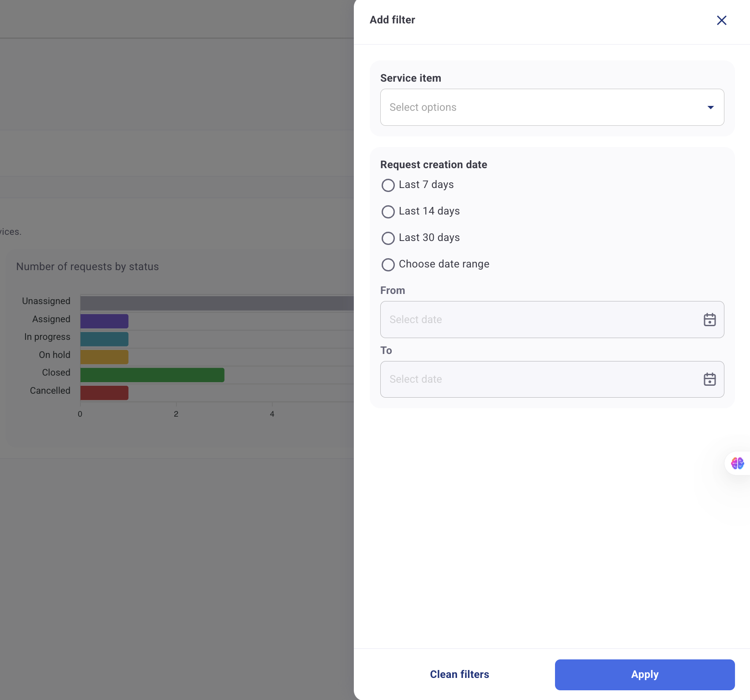The height and width of the screenshot is (700, 750).
Task: Click the On hold chart label
Action: pos(55,355)
